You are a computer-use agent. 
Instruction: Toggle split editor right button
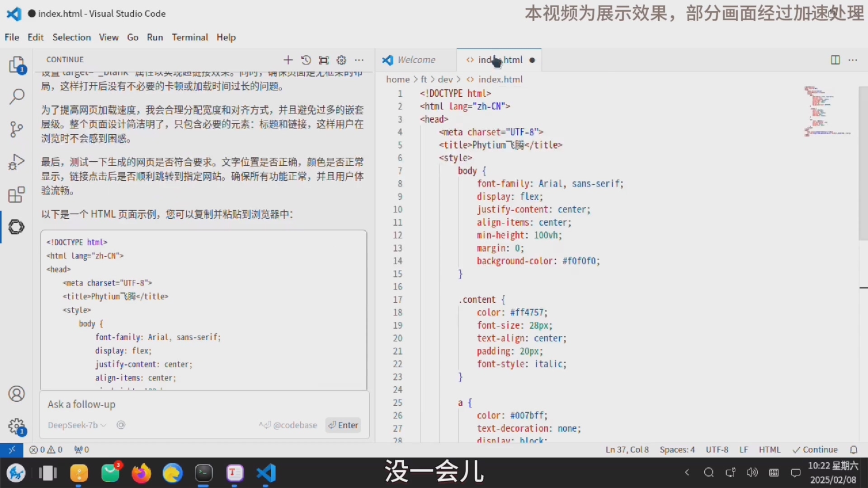coord(835,60)
